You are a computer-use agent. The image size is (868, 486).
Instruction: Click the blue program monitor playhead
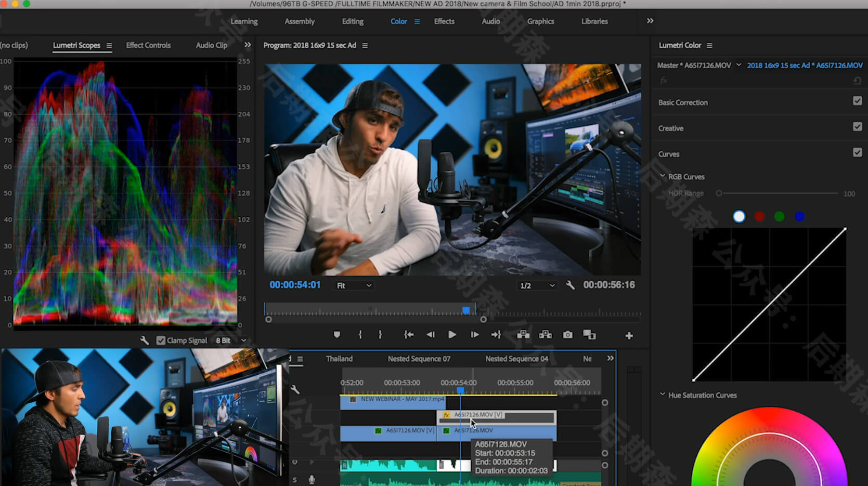click(x=466, y=310)
